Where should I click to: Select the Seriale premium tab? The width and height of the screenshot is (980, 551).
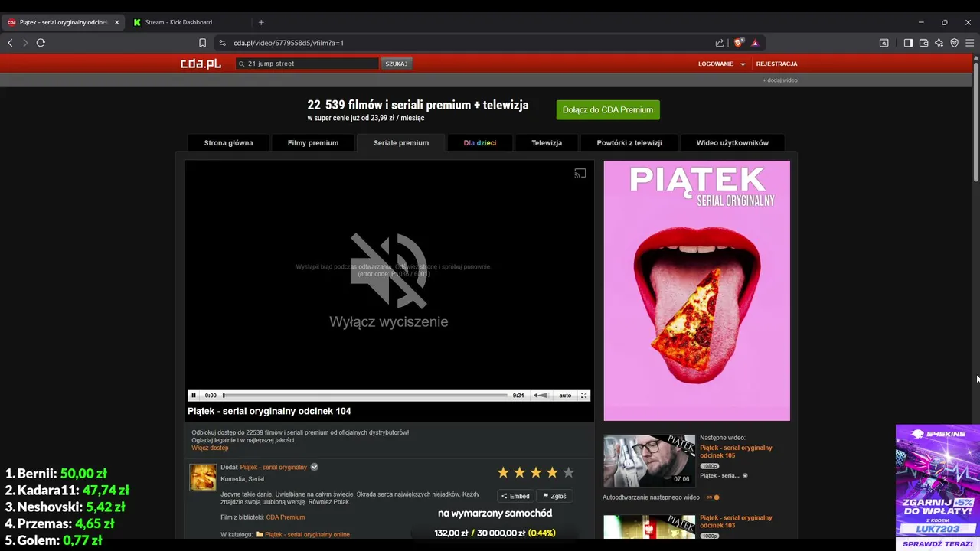401,143
